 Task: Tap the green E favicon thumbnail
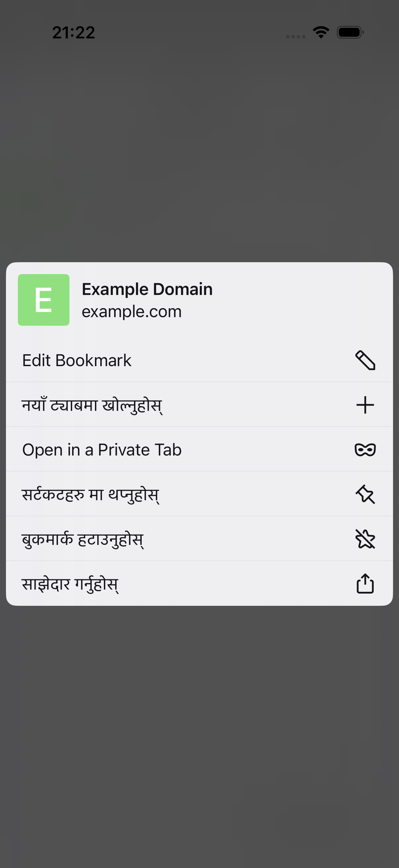coord(44,300)
